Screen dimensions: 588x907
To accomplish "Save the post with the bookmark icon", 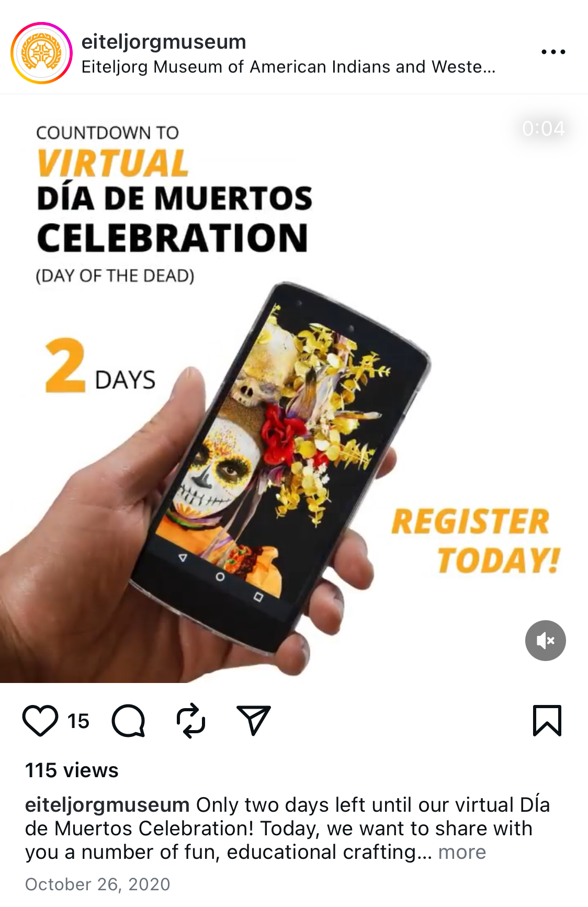I will pos(547,721).
